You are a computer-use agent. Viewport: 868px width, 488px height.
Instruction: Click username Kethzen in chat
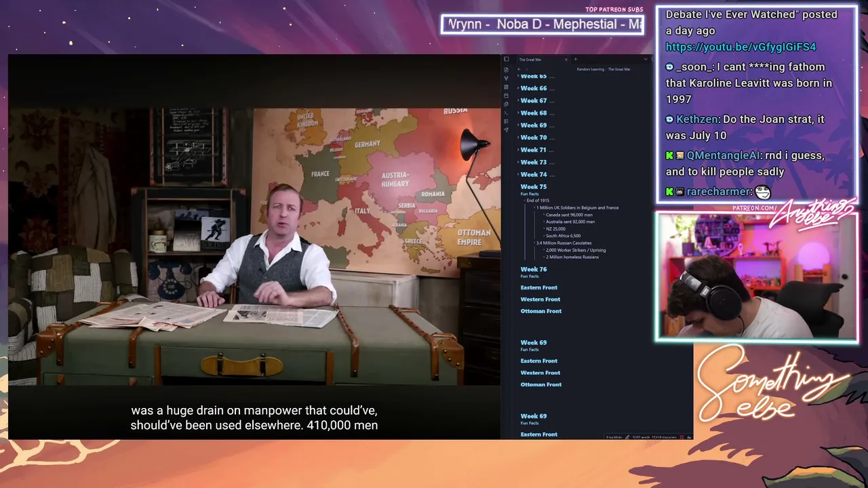698,119
